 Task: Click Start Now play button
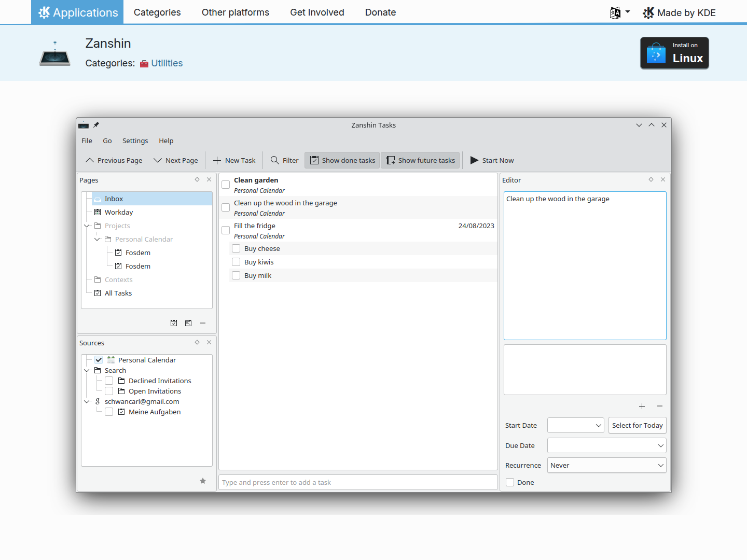(492, 160)
